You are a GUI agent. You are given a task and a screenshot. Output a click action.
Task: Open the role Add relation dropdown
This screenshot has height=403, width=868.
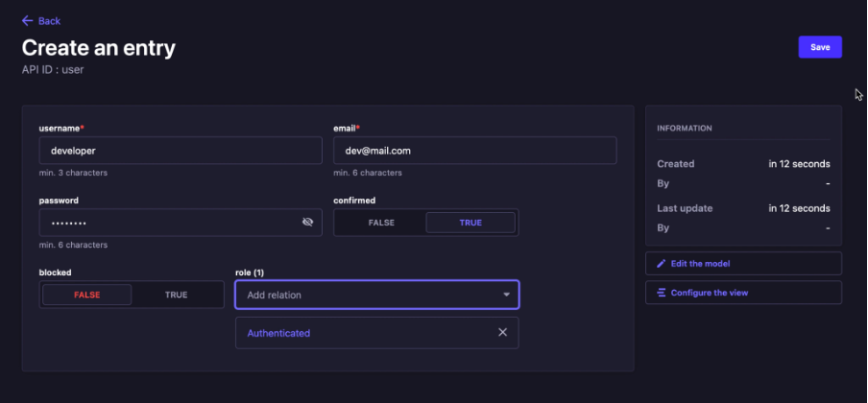(x=365, y=295)
